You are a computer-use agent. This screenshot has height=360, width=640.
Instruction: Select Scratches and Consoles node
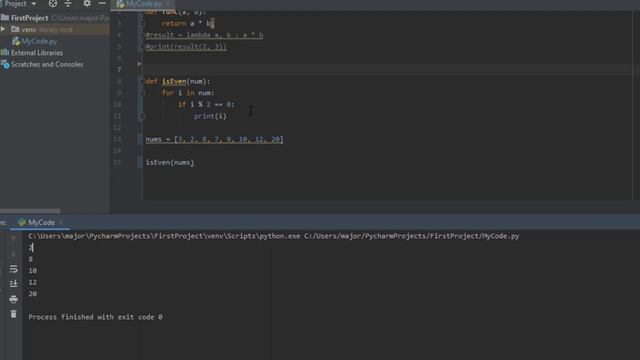pos(47,64)
